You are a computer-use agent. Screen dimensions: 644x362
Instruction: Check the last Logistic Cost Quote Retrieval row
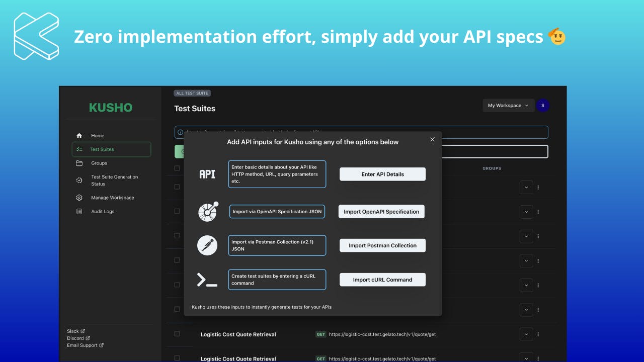(x=177, y=358)
